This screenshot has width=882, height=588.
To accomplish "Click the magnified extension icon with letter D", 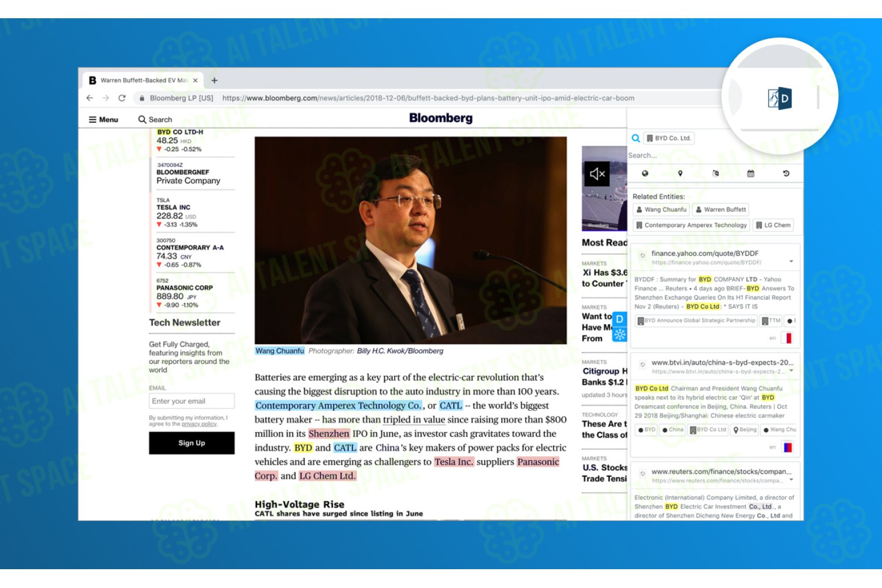I will point(780,98).
